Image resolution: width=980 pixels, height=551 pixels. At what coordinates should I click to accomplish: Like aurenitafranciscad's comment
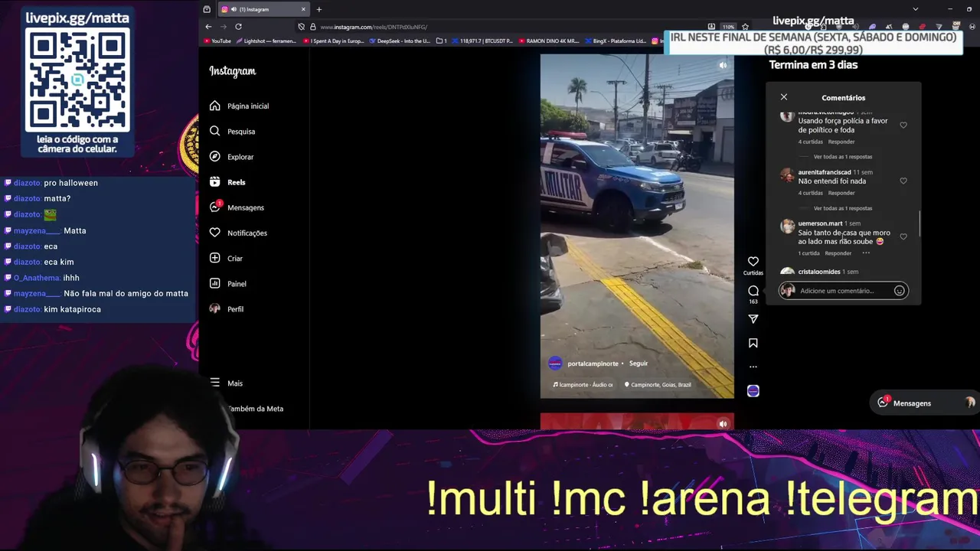[903, 181]
